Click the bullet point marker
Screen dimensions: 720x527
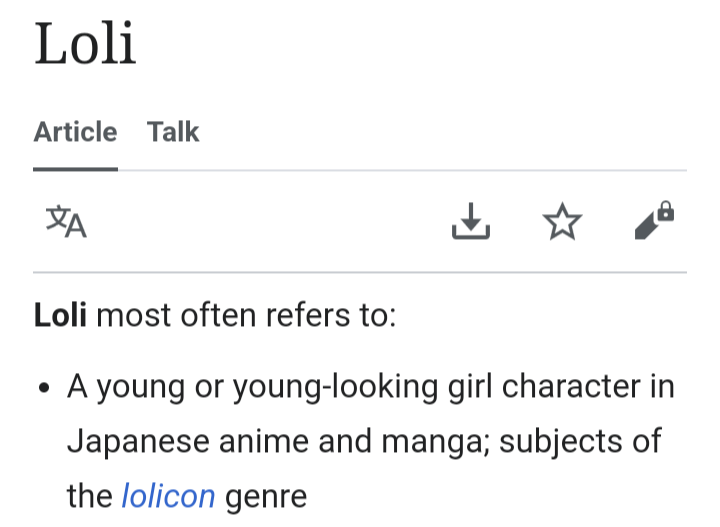point(44,389)
